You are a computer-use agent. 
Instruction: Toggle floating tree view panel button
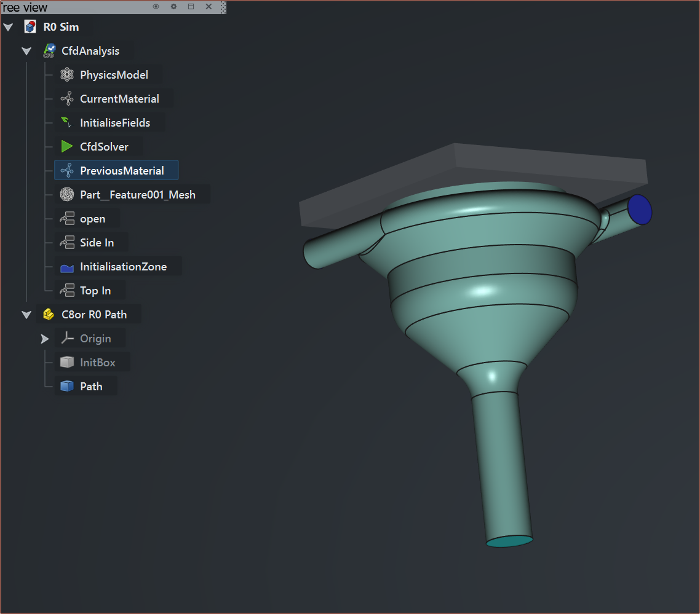pyautogui.click(x=191, y=6)
